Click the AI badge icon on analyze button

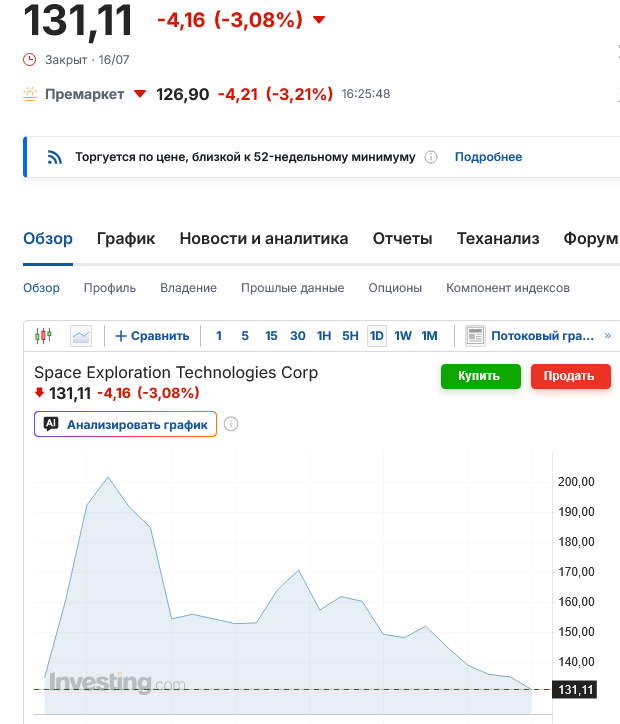pyautogui.click(x=51, y=423)
